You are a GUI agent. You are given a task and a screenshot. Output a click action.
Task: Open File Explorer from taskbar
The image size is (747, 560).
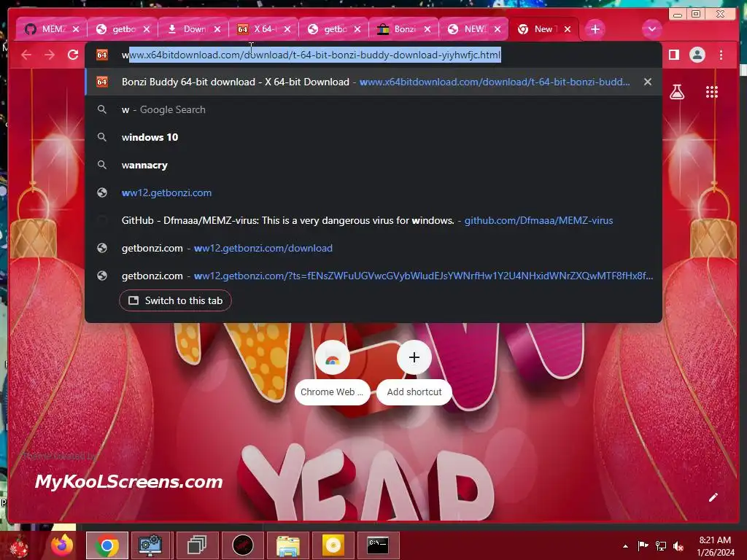tap(288, 545)
